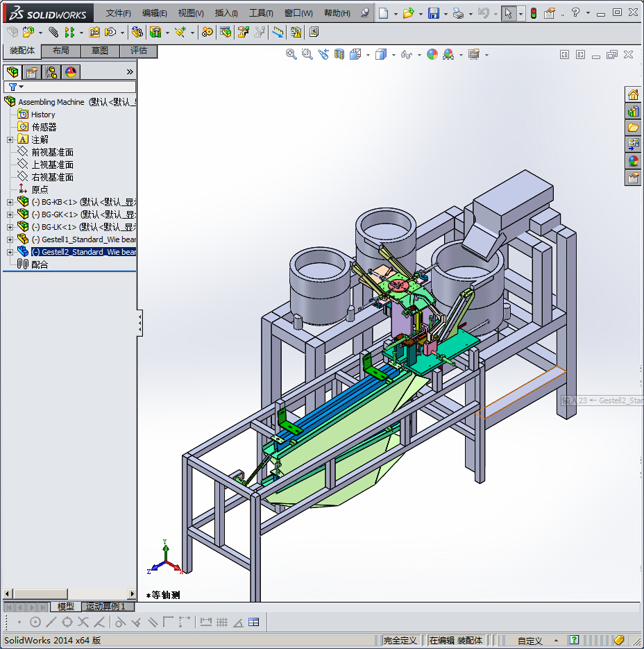The height and width of the screenshot is (649, 644).
Task: Click the Save icon in the top toolbar
Action: (433, 13)
